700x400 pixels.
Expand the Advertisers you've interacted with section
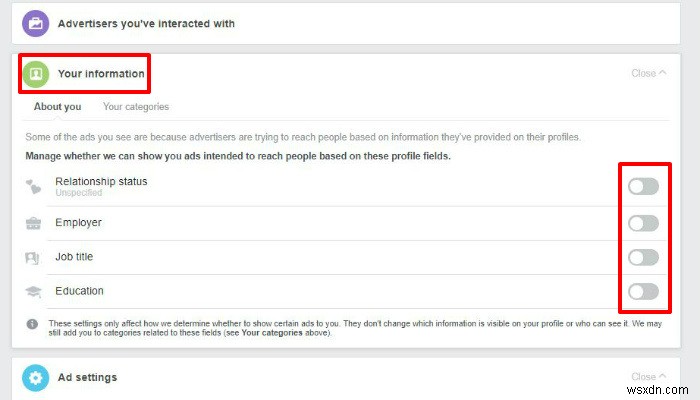pos(146,22)
